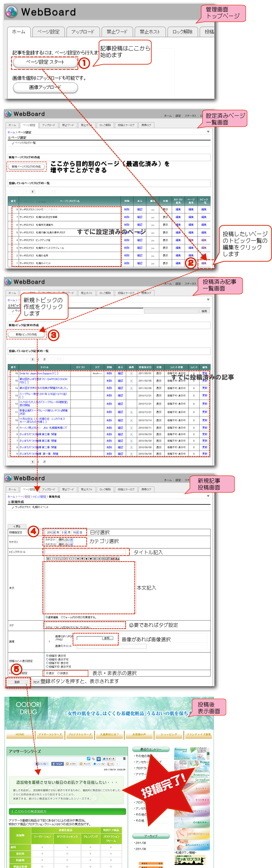Screen dimensions: 272x868
Task: Select the 投稿可・表示不可 comment option
Action: pyautogui.click(x=47, y=660)
